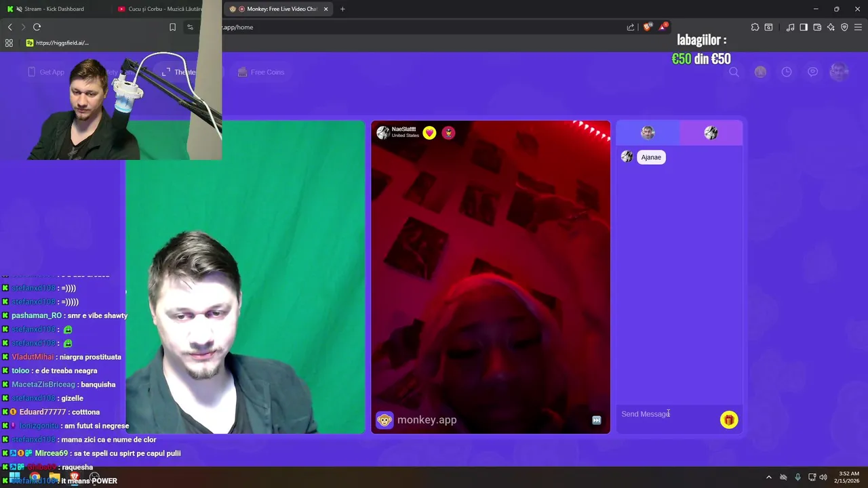Click chat message 'e de treaba neagra'

(67, 371)
